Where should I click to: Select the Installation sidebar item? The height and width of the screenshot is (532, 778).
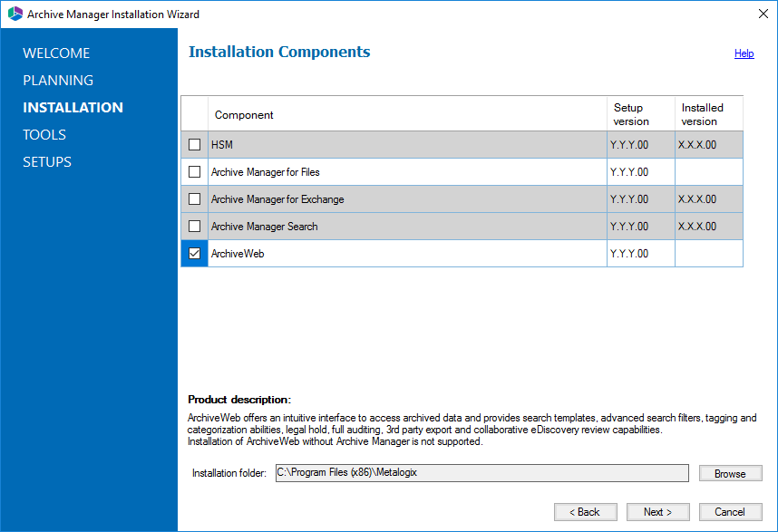click(73, 108)
